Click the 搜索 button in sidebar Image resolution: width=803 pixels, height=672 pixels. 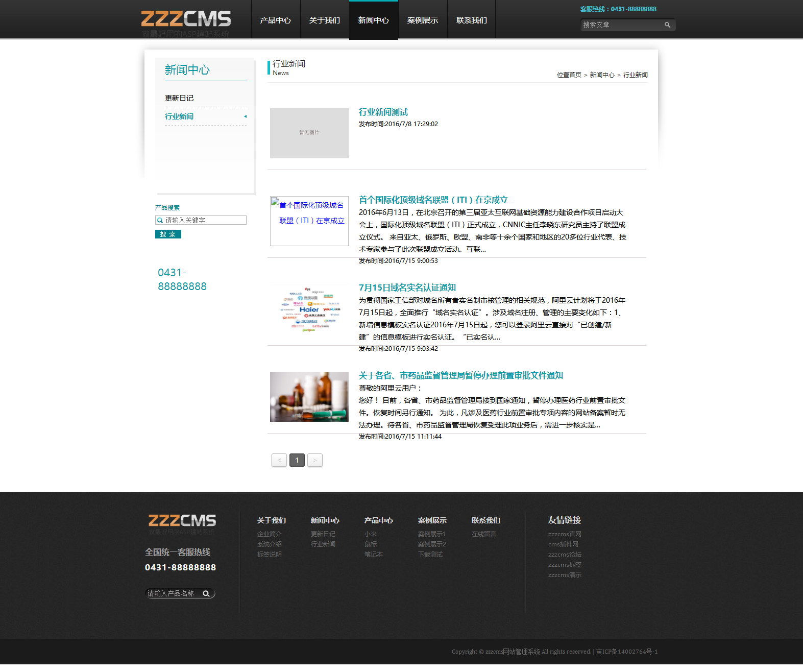(x=168, y=234)
